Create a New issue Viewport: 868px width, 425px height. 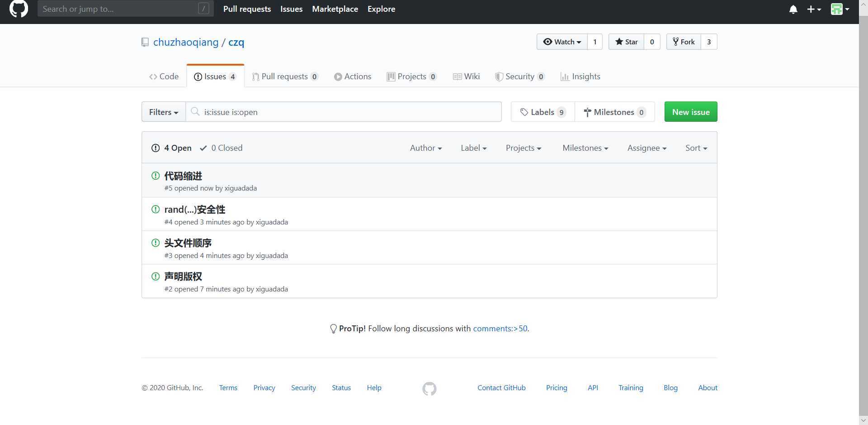pyautogui.click(x=691, y=112)
